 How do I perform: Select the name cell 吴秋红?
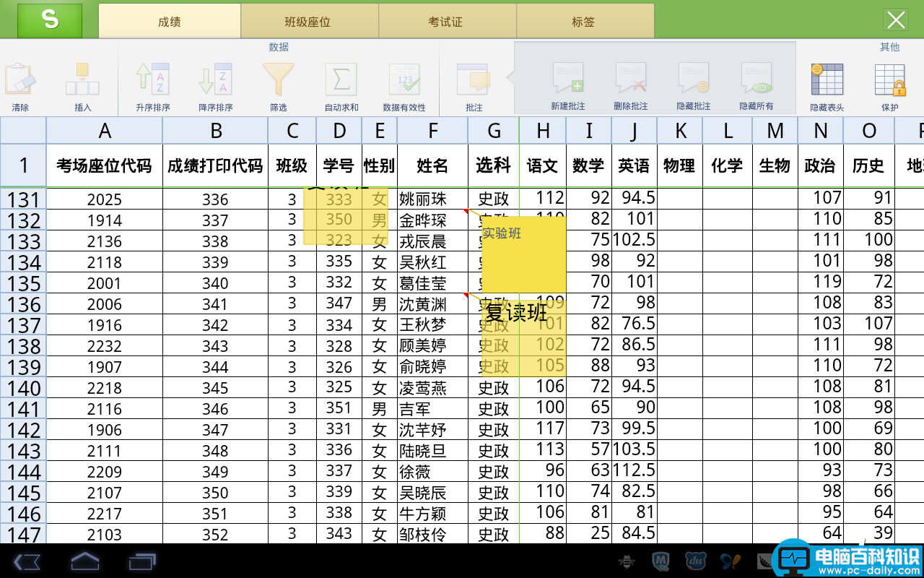click(x=432, y=262)
